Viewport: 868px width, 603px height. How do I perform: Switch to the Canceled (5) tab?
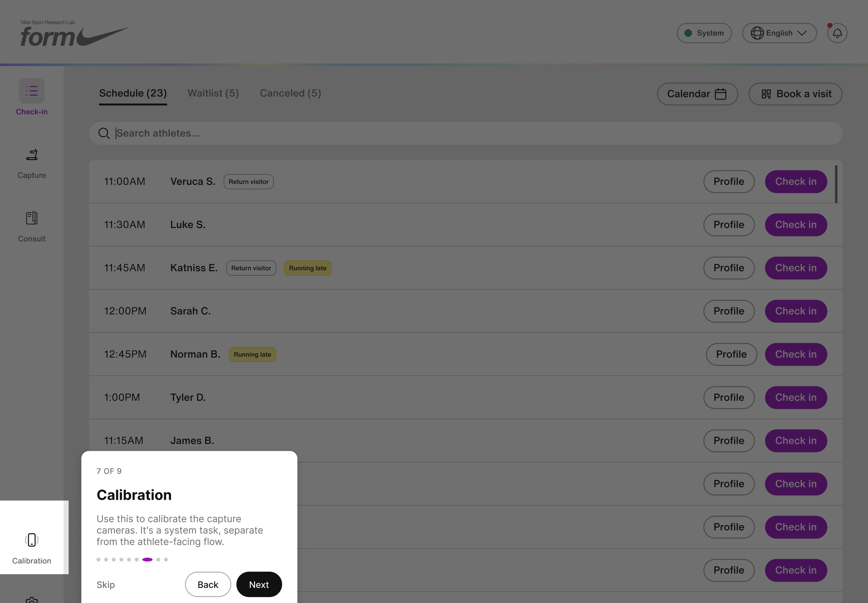pyautogui.click(x=290, y=93)
